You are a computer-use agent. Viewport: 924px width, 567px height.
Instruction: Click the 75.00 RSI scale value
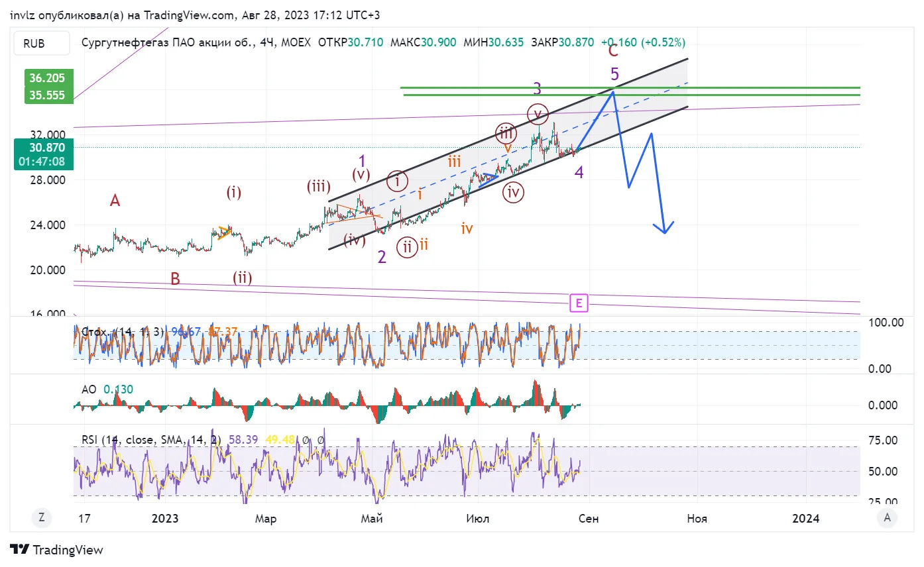883,440
